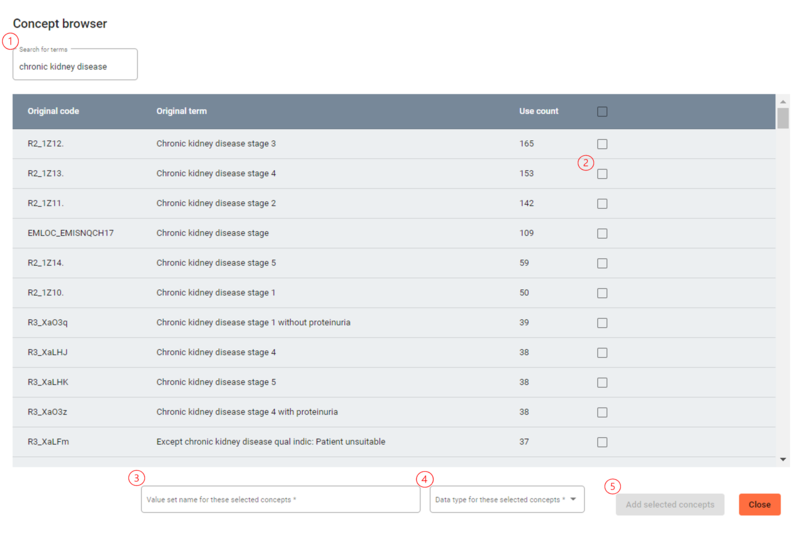Click code cell 'R3_XaLHJ'
Screen dimensions: 800x538
point(47,352)
